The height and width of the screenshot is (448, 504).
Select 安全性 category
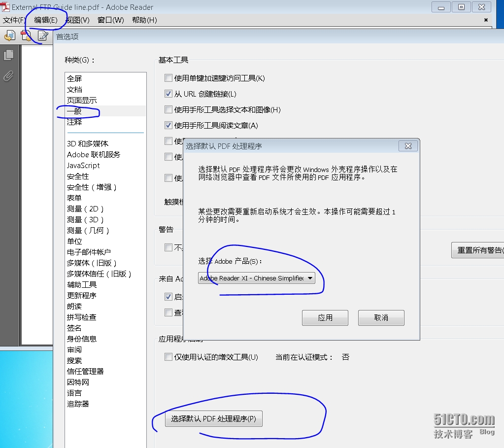click(78, 176)
